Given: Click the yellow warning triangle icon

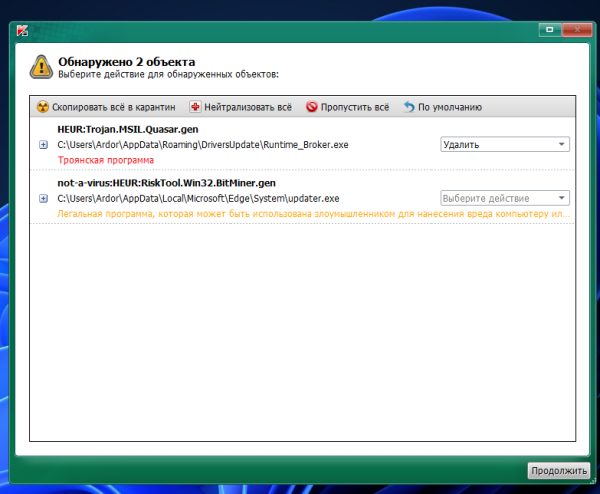Looking at the screenshot, I should click(41, 67).
